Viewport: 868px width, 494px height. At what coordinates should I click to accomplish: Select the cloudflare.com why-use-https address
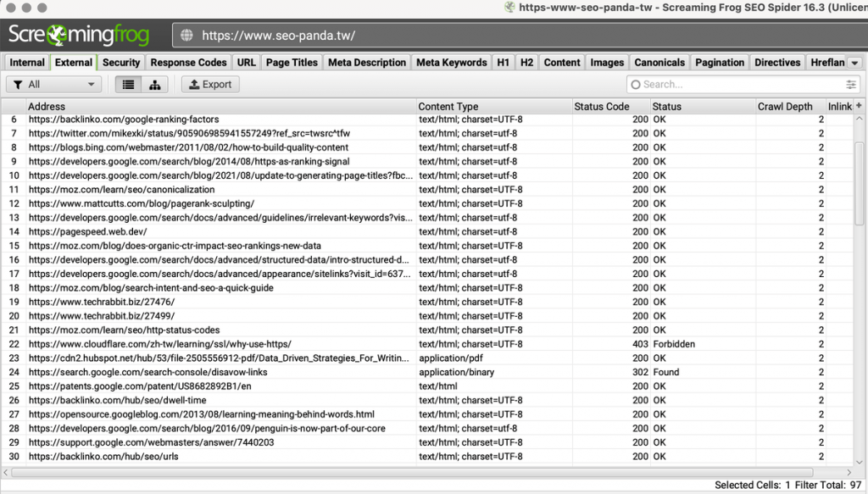160,344
